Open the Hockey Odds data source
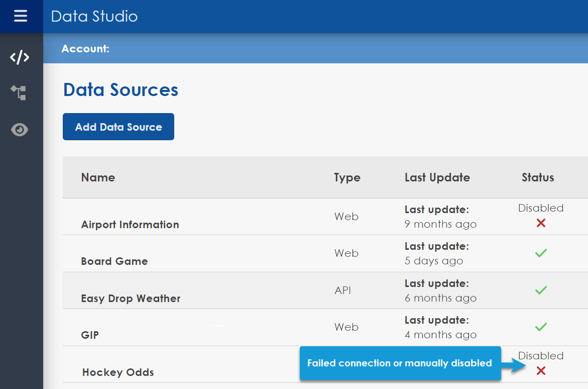 [118, 372]
